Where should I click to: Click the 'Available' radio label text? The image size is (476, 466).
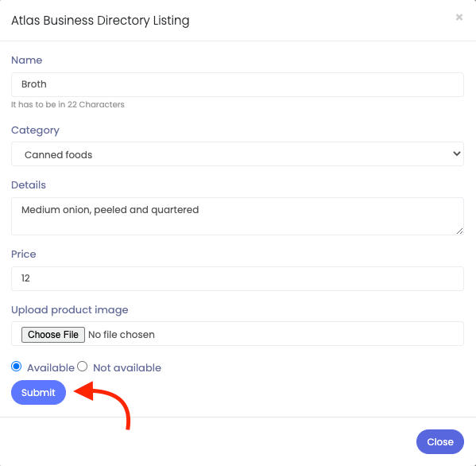coord(51,368)
